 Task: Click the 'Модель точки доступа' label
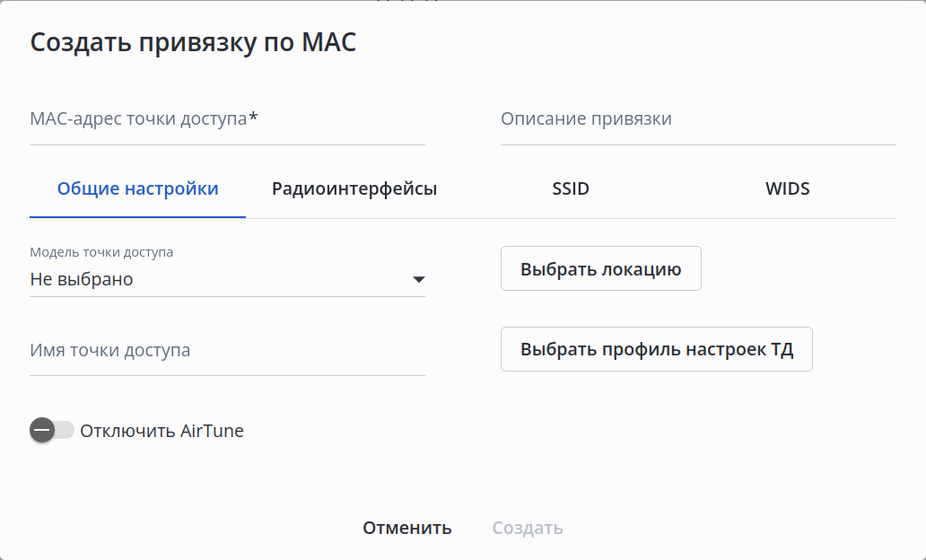[x=101, y=252]
